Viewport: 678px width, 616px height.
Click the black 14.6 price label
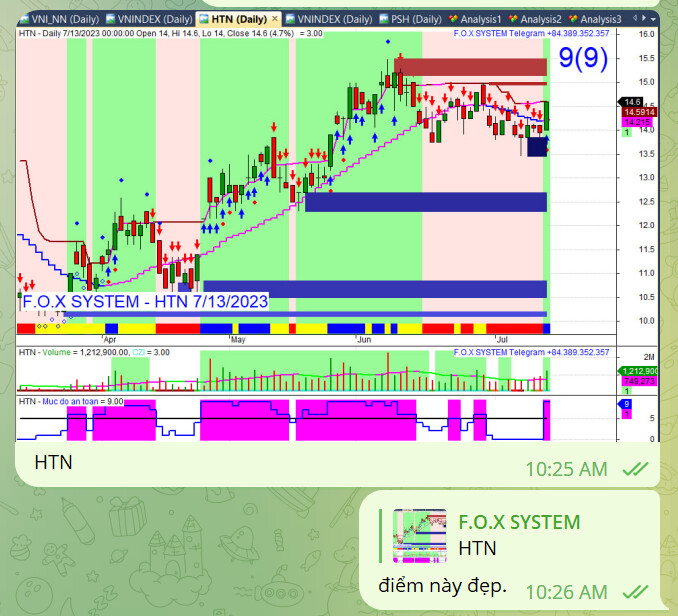coord(631,102)
